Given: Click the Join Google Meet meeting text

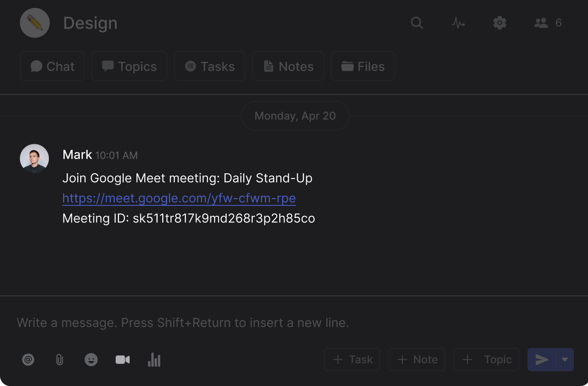Looking at the screenshot, I should pyautogui.click(x=188, y=178).
